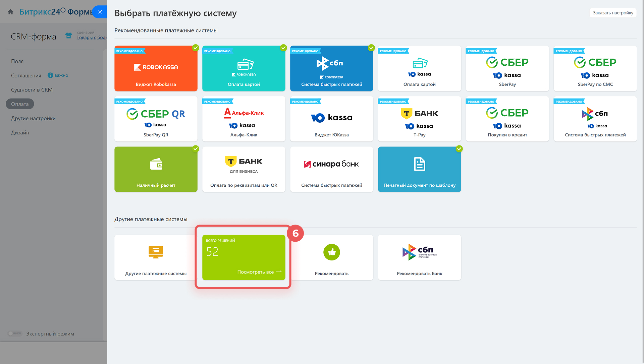This screenshot has width=644, height=364.
Task: Select the 'SberPay по СМС' tile
Action: point(595,68)
